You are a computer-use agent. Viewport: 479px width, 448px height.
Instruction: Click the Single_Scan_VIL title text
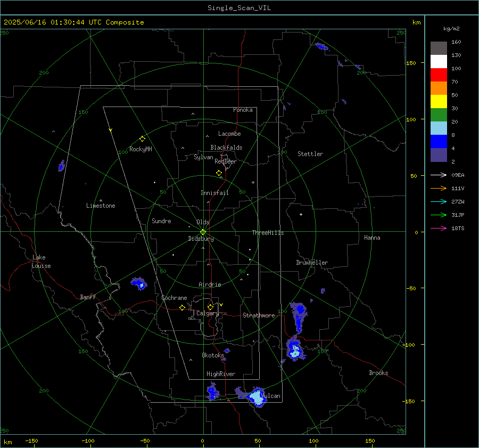(239, 8)
